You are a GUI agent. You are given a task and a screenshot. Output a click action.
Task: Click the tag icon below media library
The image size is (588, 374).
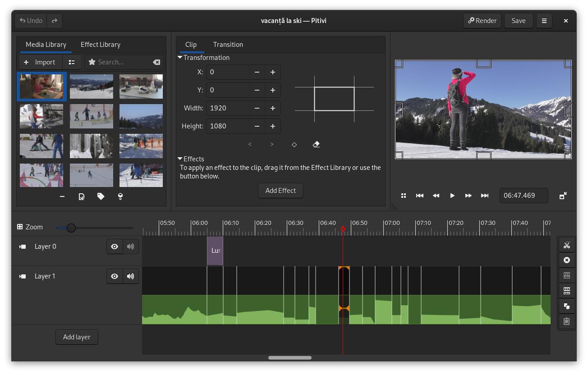click(x=101, y=196)
